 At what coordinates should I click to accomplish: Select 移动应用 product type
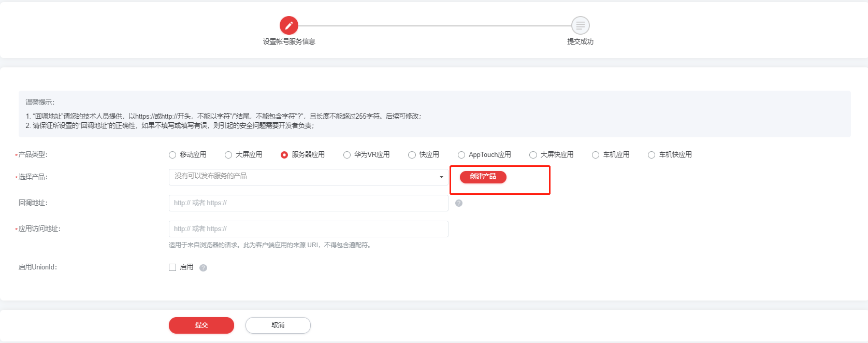point(172,155)
